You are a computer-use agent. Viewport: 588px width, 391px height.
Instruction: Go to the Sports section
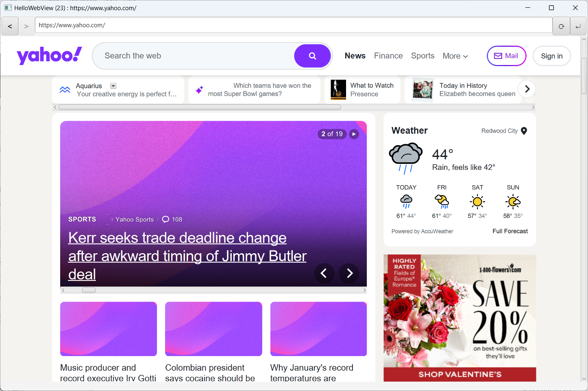[x=422, y=56]
